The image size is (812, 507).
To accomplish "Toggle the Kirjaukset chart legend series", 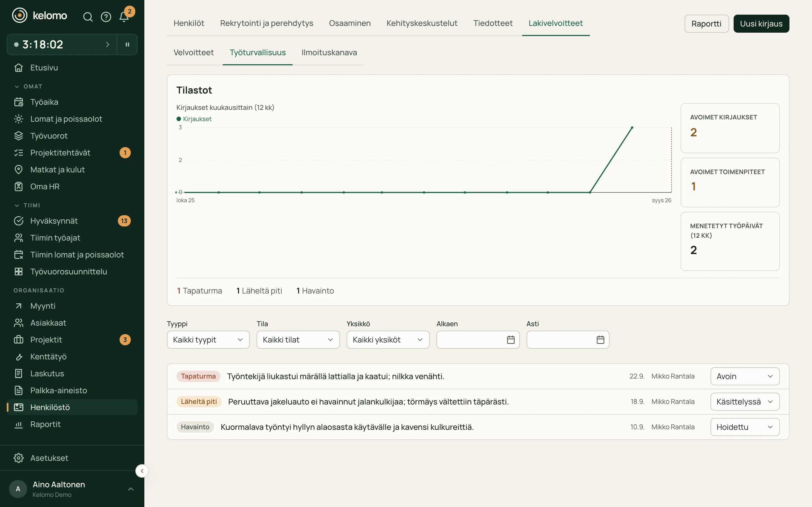I will tap(194, 119).
